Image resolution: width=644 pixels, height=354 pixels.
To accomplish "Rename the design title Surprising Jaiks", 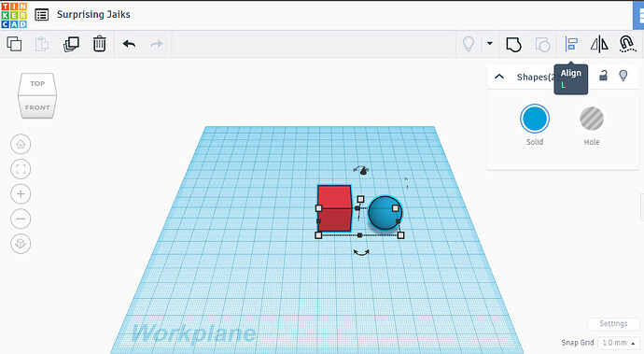I will pos(93,14).
